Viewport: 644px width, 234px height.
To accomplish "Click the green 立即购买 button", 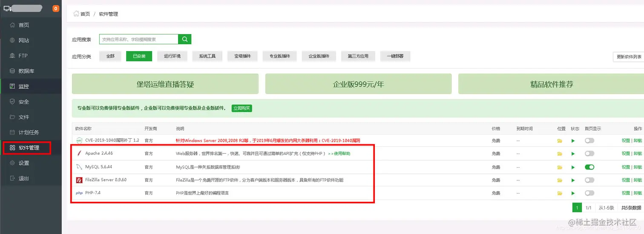I will coord(242,108).
